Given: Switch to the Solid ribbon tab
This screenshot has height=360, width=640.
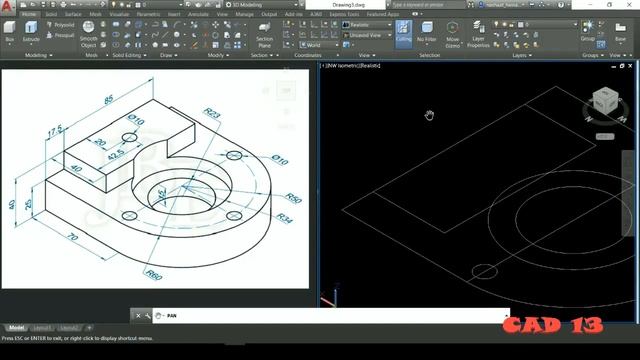Looking at the screenshot, I should [51, 14].
